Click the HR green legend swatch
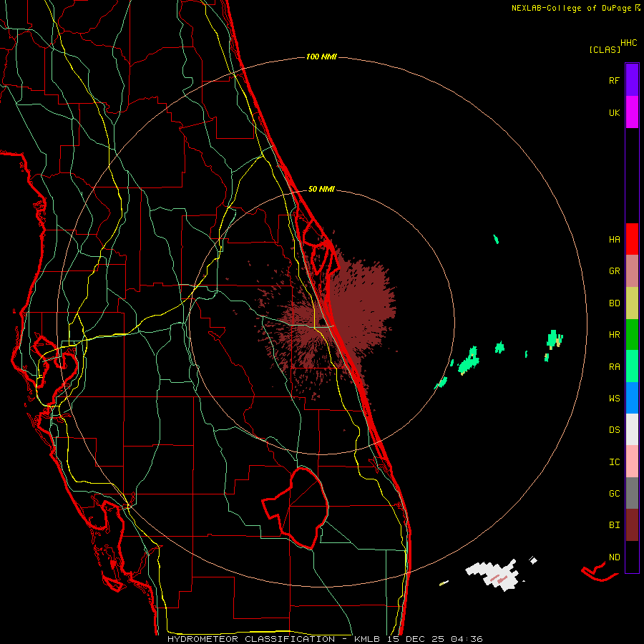The width and height of the screenshot is (644, 644). pyautogui.click(x=632, y=334)
